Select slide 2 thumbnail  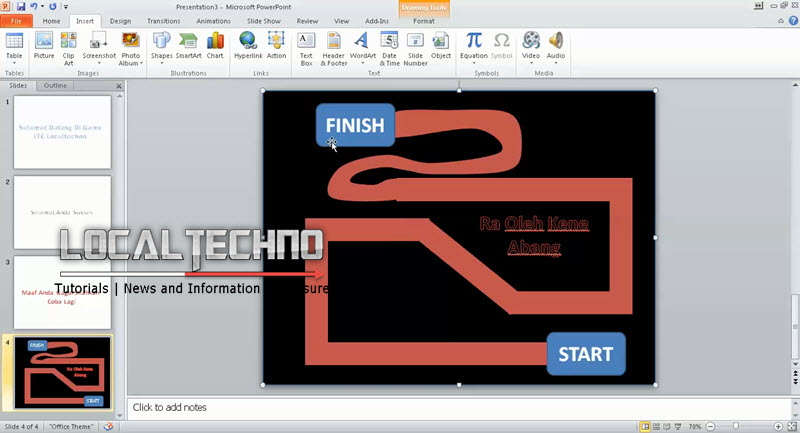tap(62, 212)
